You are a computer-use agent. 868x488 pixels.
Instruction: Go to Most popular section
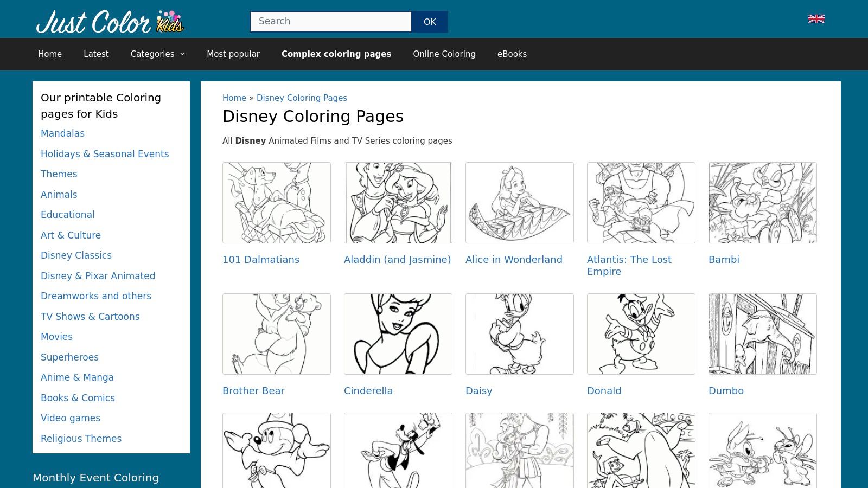pyautogui.click(x=233, y=54)
